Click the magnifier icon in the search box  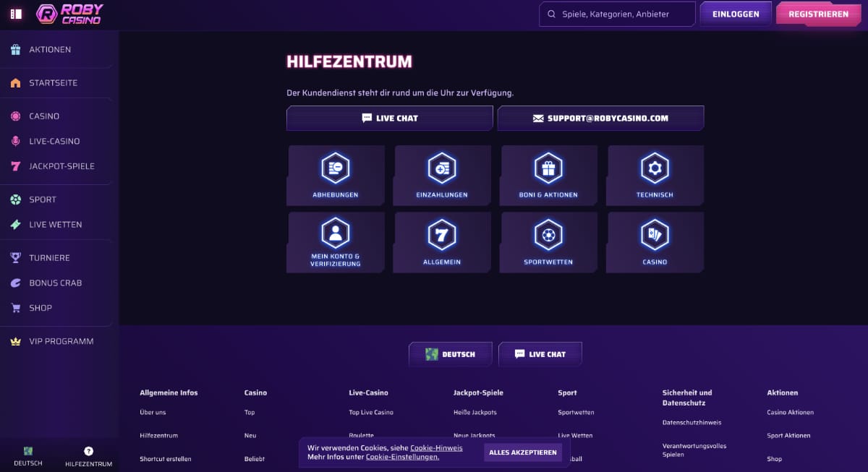coord(552,14)
